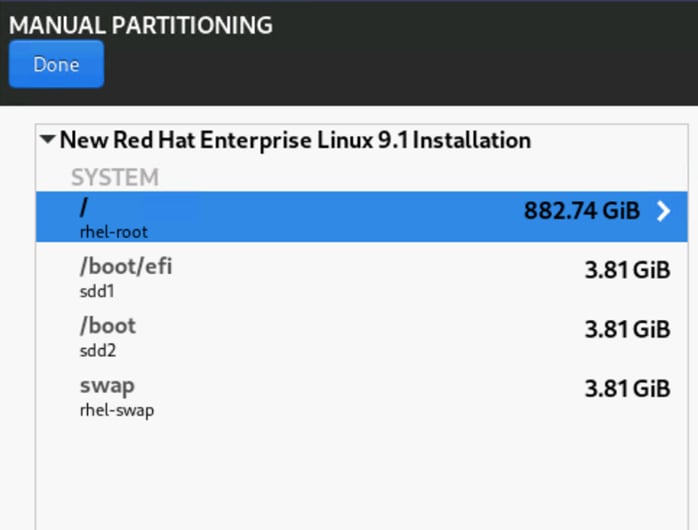Click the SYSTEM group heading
The width and height of the screenshot is (698, 530).
(115, 177)
